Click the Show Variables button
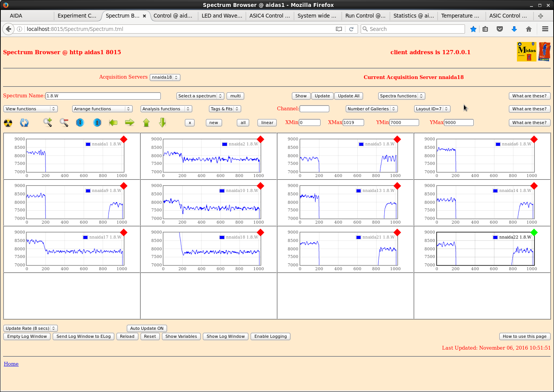The height and width of the screenshot is (392, 554). (x=181, y=336)
